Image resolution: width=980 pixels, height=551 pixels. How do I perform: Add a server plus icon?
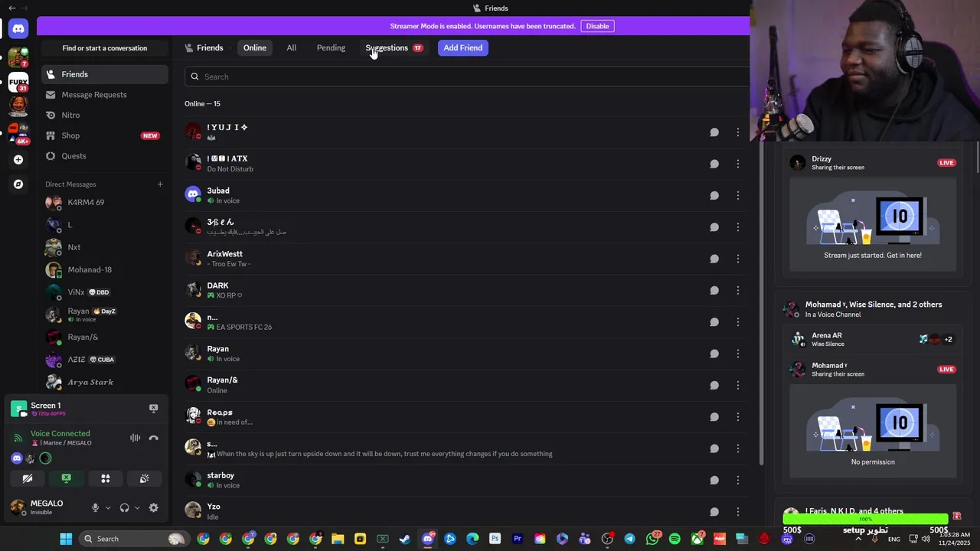click(18, 160)
